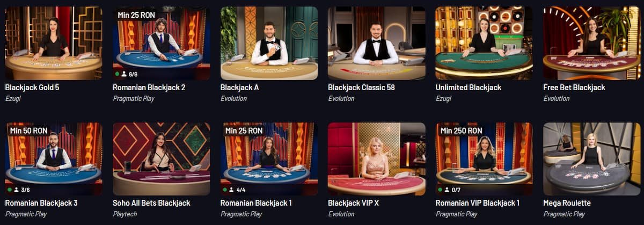Open the Romanian Blackjack 1 thumbnail

coord(269,159)
